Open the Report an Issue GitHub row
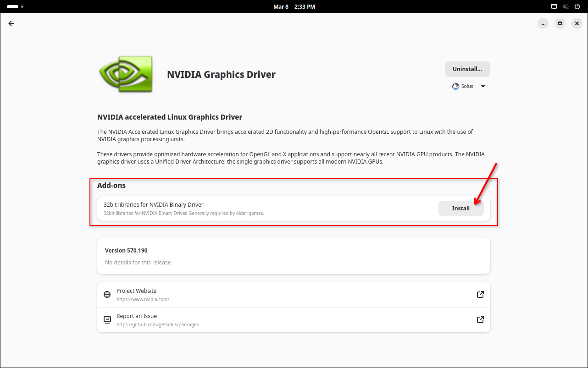 [x=294, y=320]
